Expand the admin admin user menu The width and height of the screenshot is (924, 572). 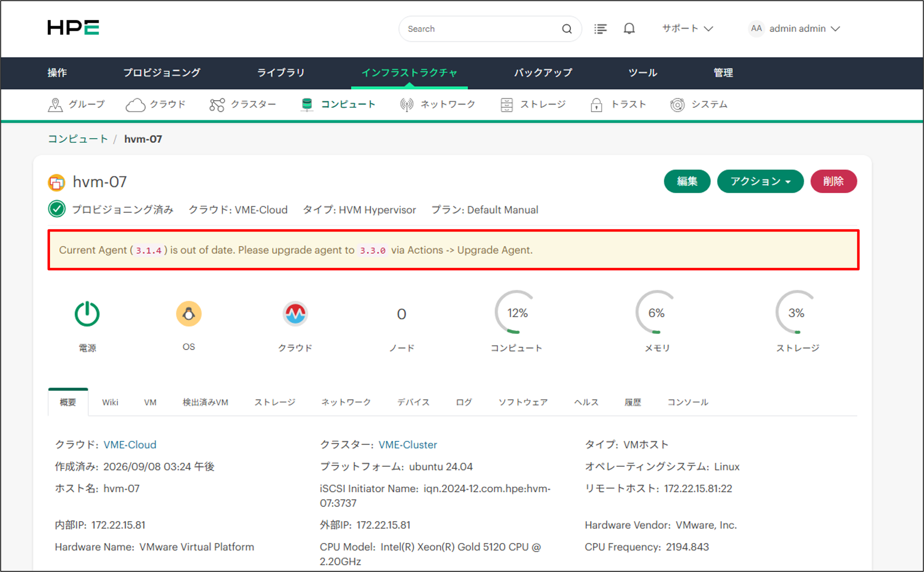click(x=804, y=29)
